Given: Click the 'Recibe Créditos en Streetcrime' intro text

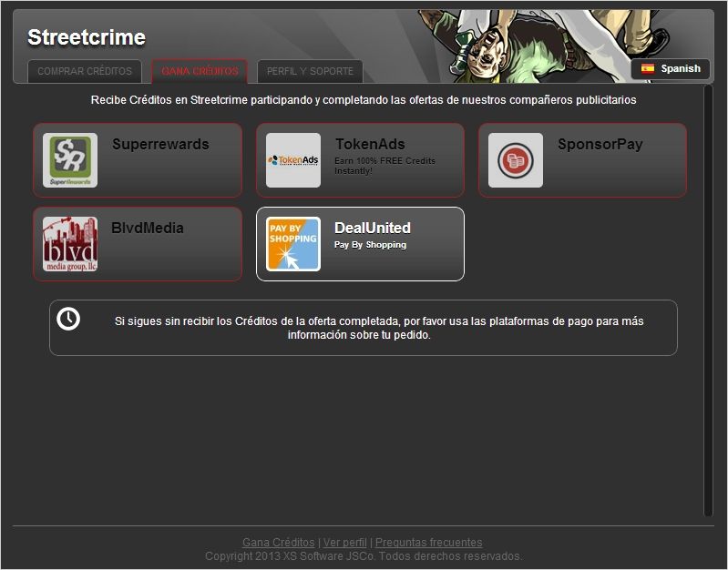Looking at the screenshot, I should click(364, 100).
